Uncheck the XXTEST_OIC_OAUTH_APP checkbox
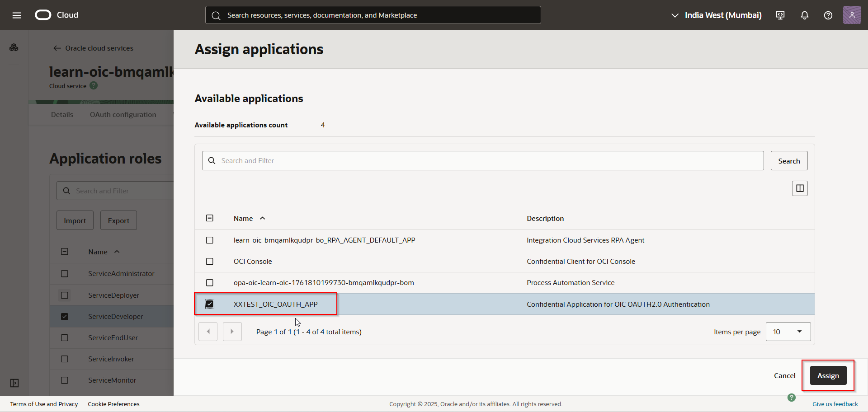This screenshot has height=412, width=868. pyautogui.click(x=210, y=304)
